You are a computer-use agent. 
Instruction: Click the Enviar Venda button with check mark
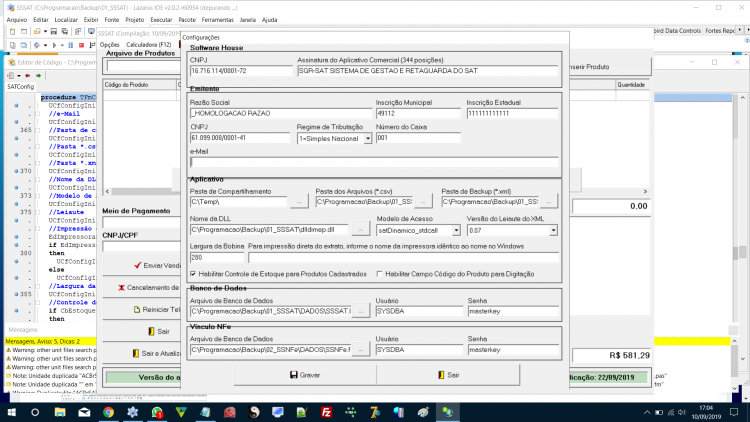pos(158,266)
